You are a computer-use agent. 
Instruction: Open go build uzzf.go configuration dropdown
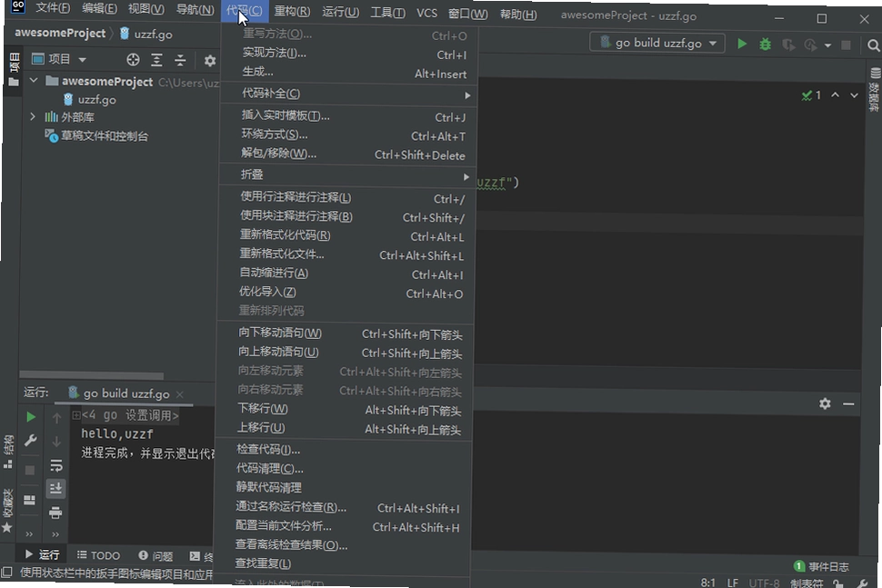point(657,43)
